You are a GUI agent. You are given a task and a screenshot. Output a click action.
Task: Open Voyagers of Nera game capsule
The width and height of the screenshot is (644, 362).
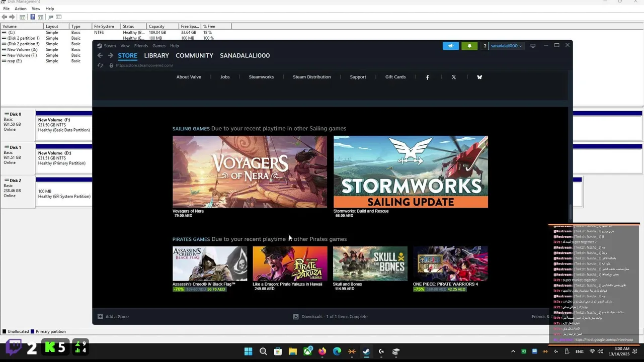coord(250,171)
